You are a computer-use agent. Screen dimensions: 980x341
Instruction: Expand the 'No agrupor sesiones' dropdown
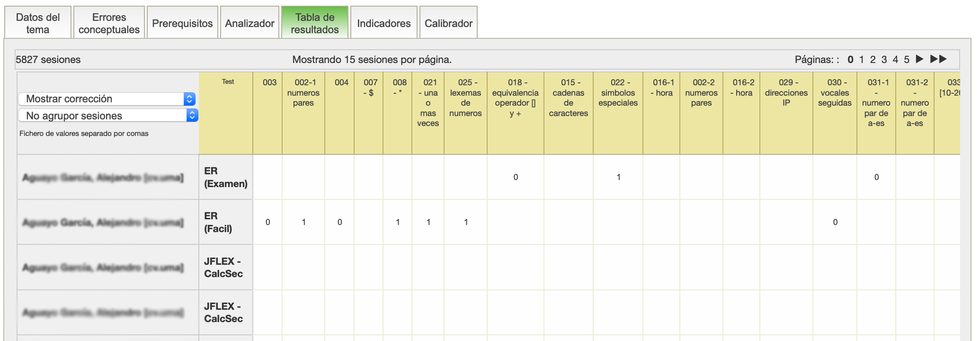tap(108, 116)
